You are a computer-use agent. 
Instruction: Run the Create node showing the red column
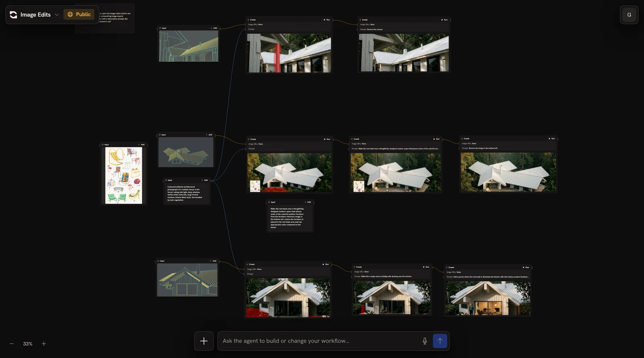327,20
